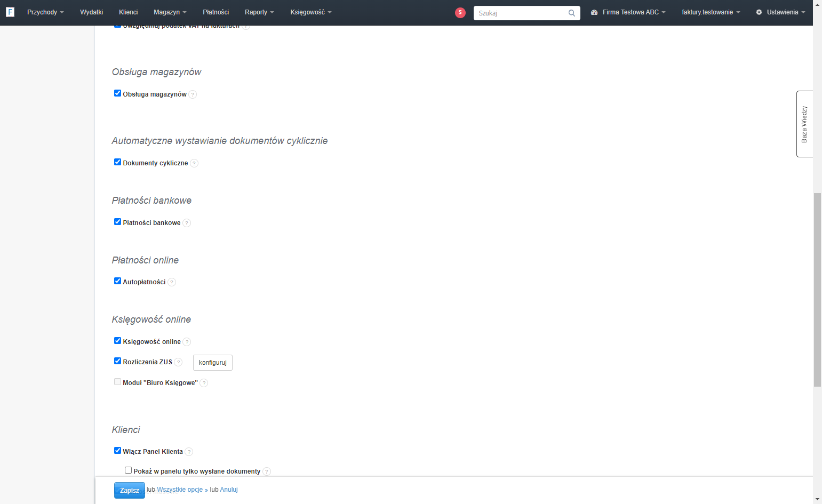Click the Zapisz save button
Image resolution: width=822 pixels, height=504 pixels.
(x=130, y=491)
